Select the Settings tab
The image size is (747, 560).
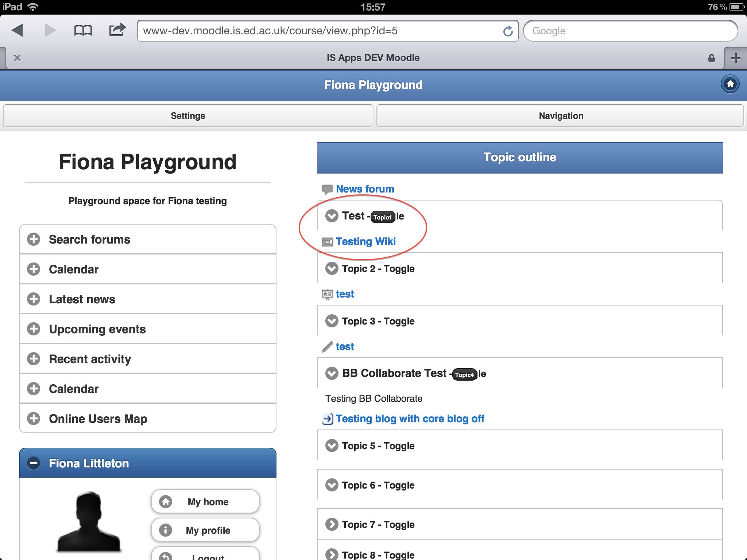pos(187,115)
